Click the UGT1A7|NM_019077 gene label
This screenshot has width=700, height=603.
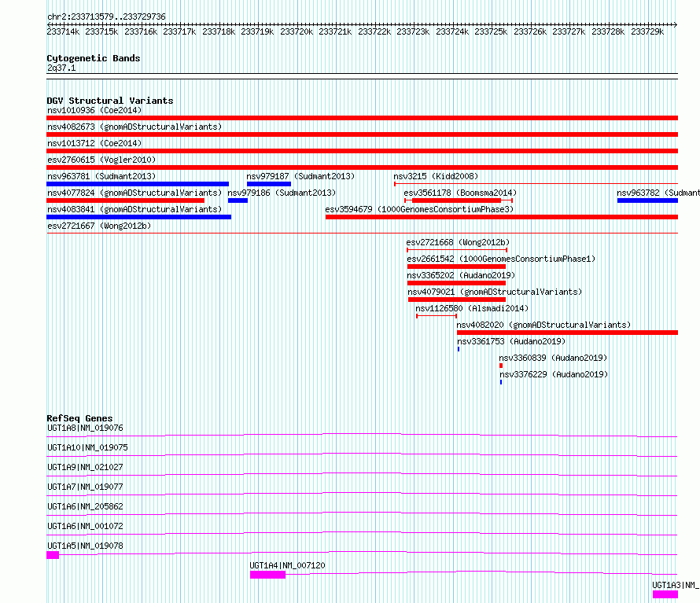(85, 487)
